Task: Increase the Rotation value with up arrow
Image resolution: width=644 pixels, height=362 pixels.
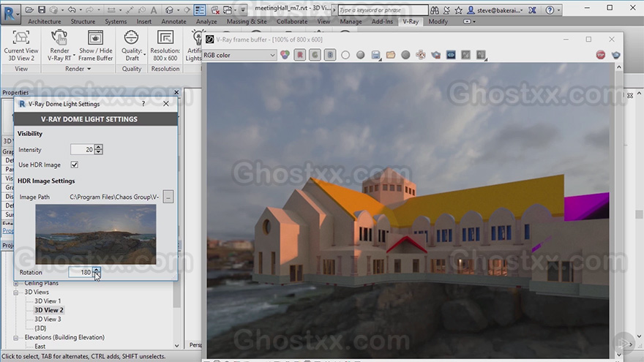Action: [96, 269]
